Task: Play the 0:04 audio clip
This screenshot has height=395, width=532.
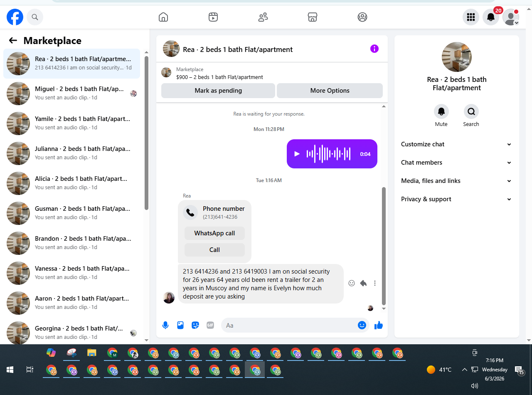Action: point(297,154)
